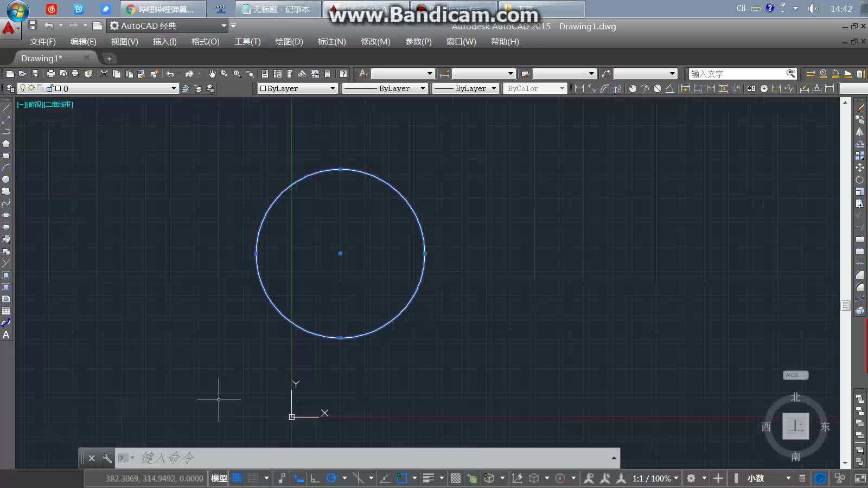Click the Mirror tool in modify toolbar
This screenshot has width=868, height=488.
(x=860, y=132)
